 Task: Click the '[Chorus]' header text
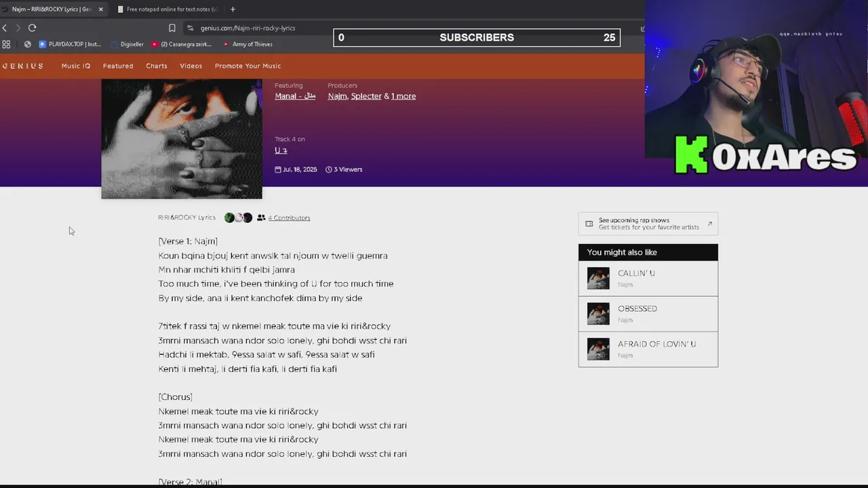[x=176, y=397]
